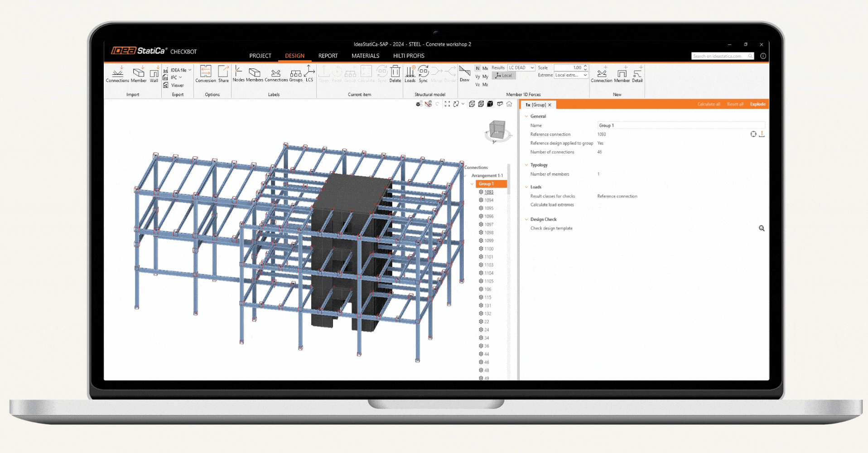Create a new Detail
The width and height of the screenshot is (868, 453).
[637, 74]
